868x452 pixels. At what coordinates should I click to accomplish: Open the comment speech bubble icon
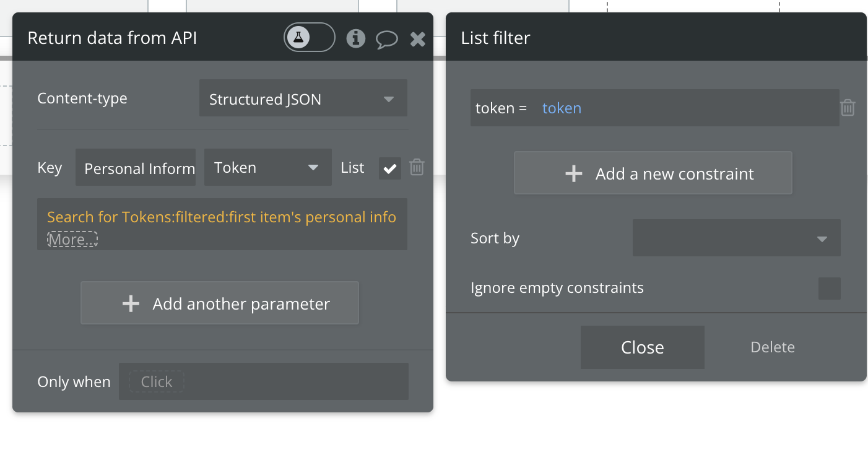pos(387,40)
